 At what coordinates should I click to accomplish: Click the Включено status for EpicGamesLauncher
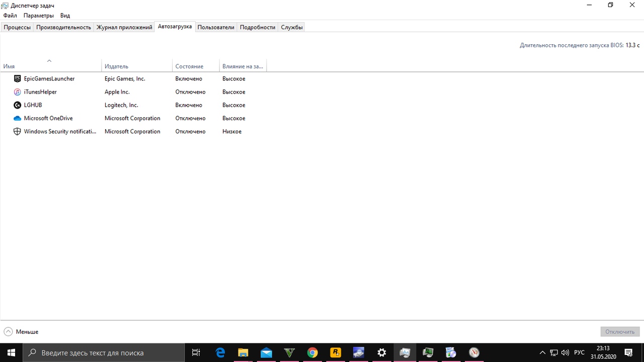coord(189,79)
